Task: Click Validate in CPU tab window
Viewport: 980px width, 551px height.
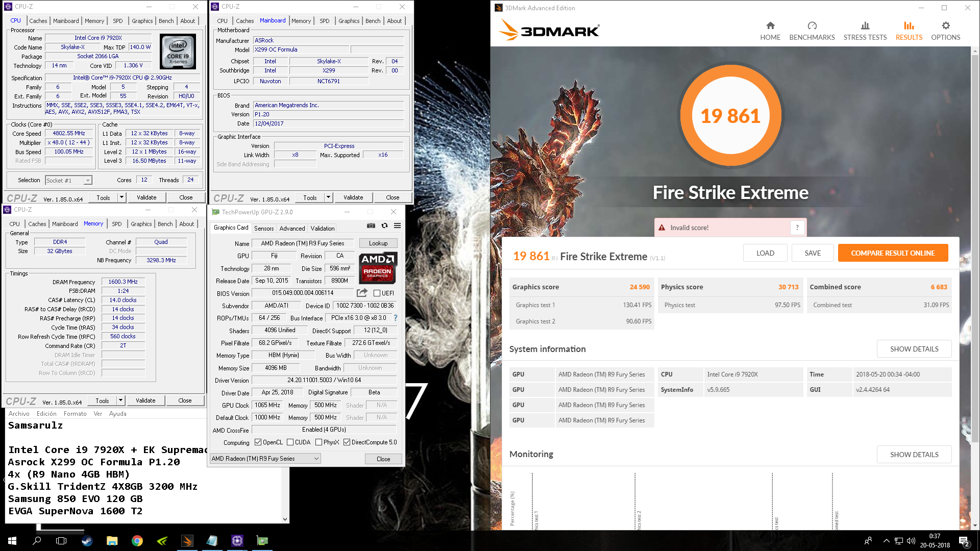Action: click(146, 197)
